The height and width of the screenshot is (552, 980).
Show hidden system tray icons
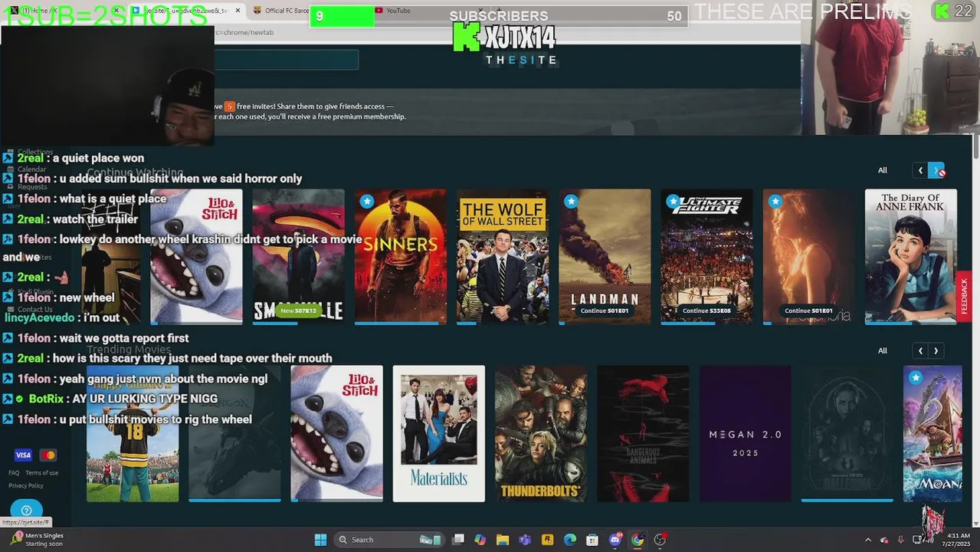point(868,540)
